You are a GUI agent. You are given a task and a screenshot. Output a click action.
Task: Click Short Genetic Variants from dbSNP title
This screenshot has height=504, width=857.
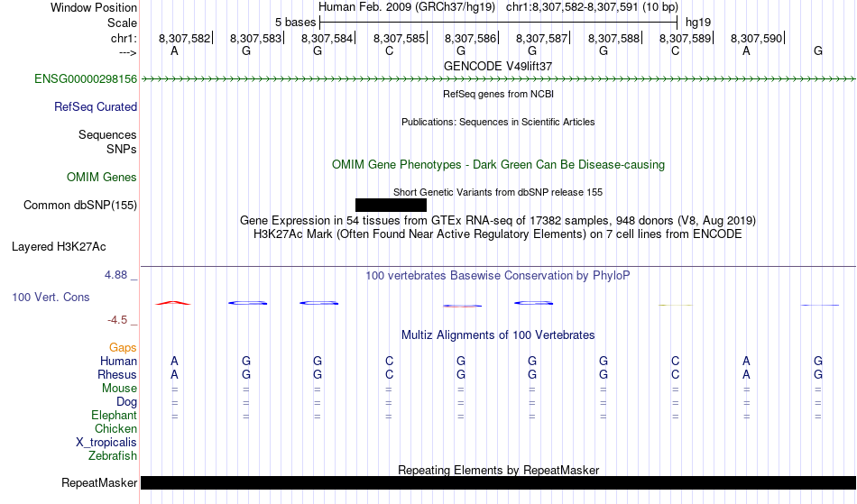tap(498, 192)
